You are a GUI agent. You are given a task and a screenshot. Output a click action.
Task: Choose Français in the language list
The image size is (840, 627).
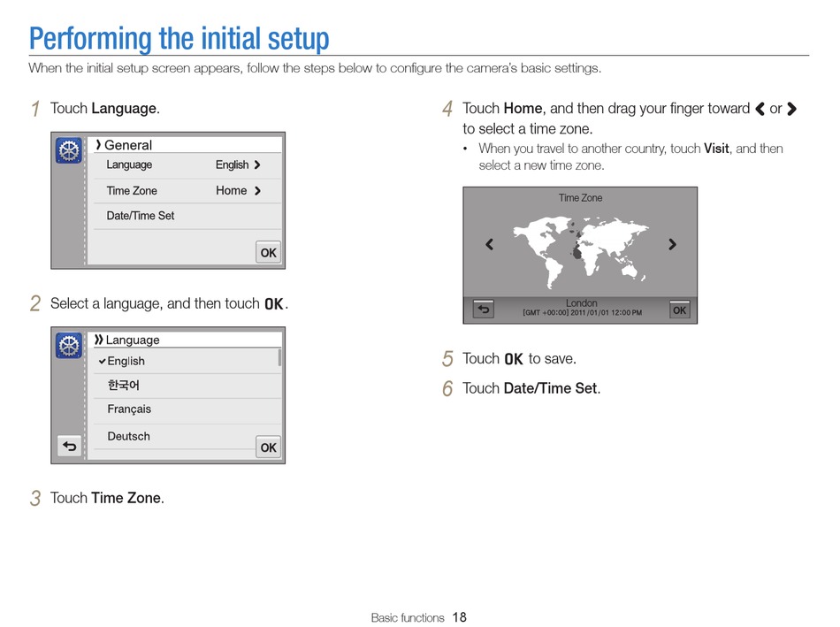click(x=187, y=409)
